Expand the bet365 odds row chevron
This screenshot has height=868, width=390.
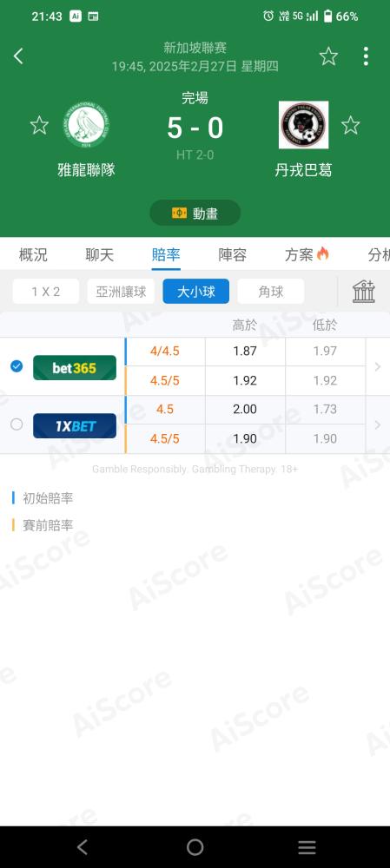(x=378, y=366)
